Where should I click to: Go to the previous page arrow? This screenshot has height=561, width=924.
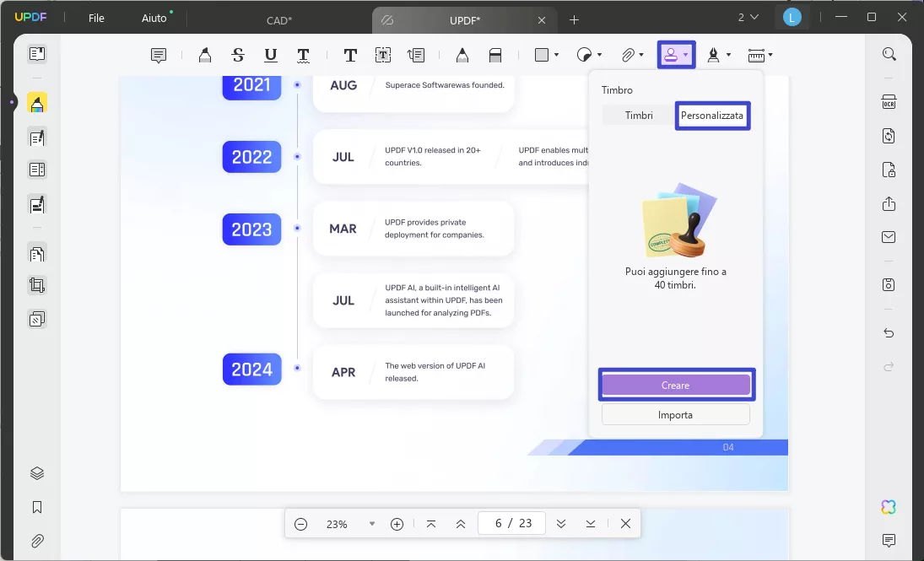point(461,524)
